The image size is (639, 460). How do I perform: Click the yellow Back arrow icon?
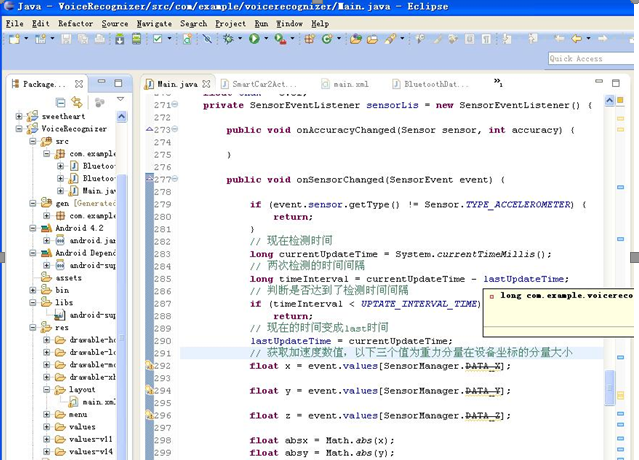[576, 39]
